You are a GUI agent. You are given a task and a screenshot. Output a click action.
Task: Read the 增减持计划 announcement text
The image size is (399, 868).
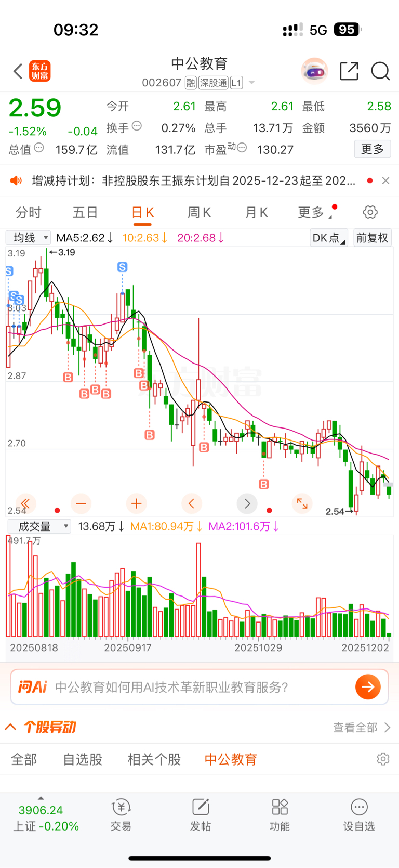tap(193, 180)
